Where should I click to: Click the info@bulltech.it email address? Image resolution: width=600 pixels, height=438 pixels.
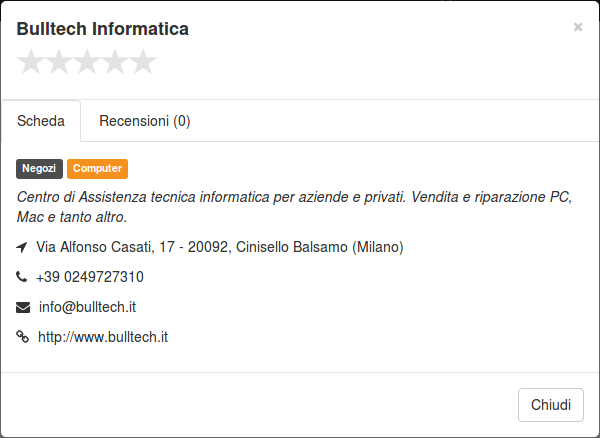[x=87, y=307]
